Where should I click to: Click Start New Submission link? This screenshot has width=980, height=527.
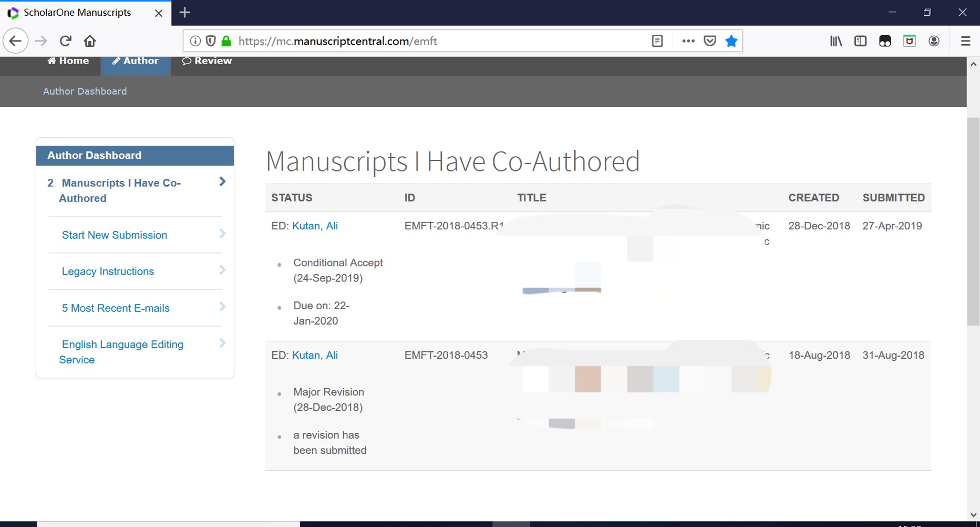[115, 235]
